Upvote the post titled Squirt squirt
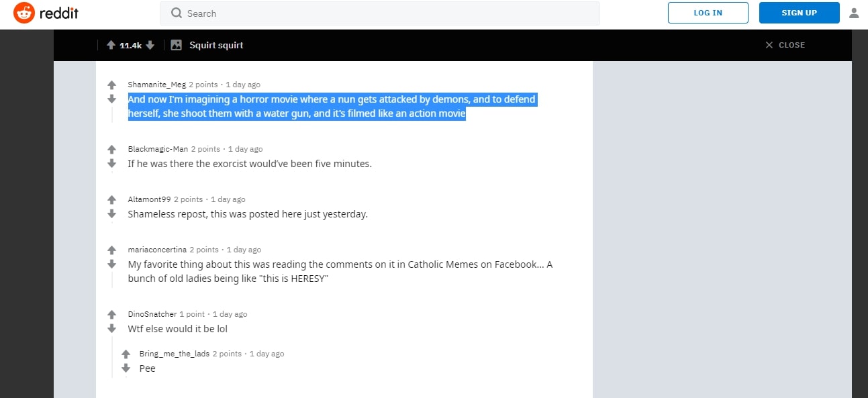The width and height of the screenshot is (868, 398). (111, 45)
